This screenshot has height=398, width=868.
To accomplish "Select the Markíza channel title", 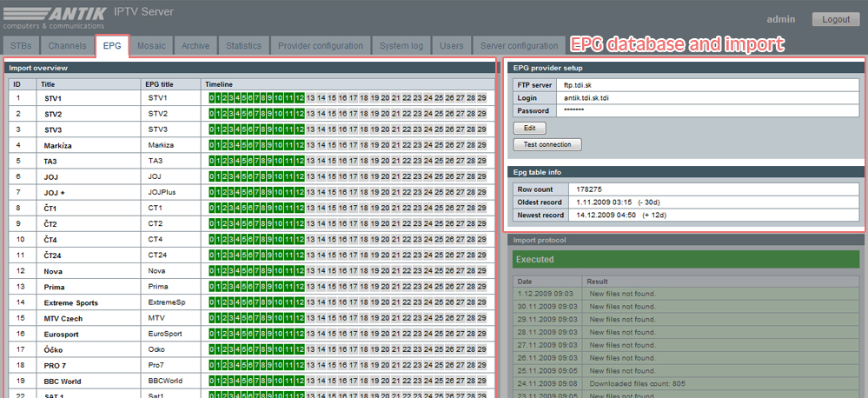I will tap(57, 146).
